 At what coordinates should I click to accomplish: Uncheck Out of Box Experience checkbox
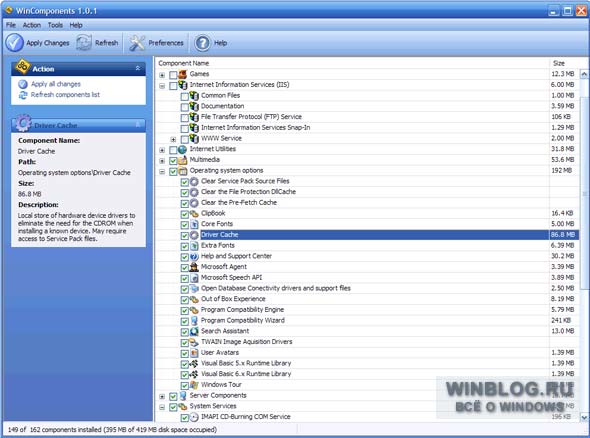click(184, 300)
